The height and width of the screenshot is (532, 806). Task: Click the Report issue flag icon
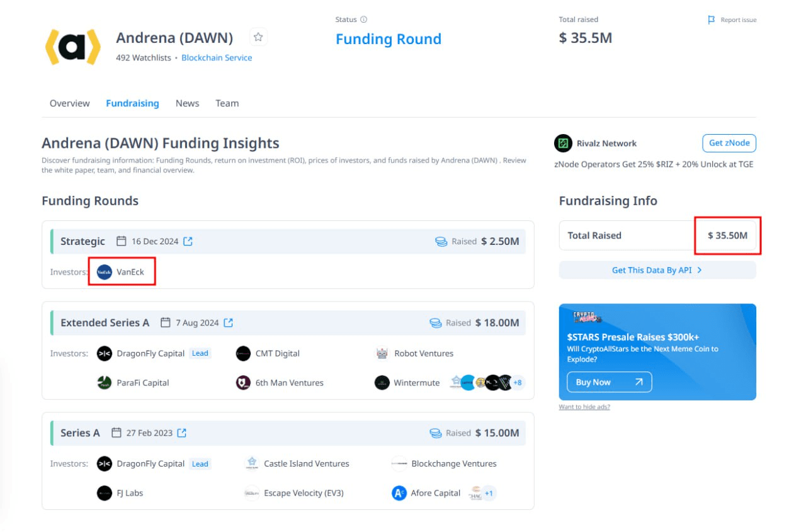pos(712,20)
